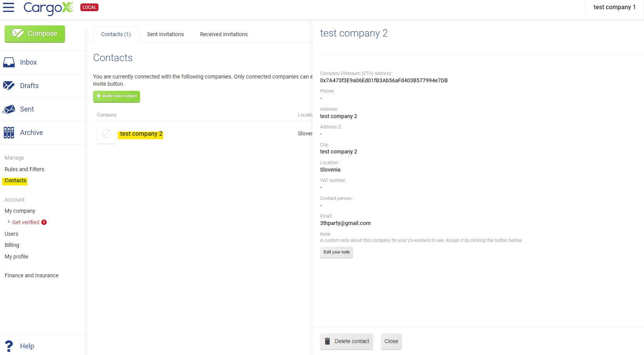Click the test company 2 avatar thumbnail
644x355 pixels.
click(106, 133)
